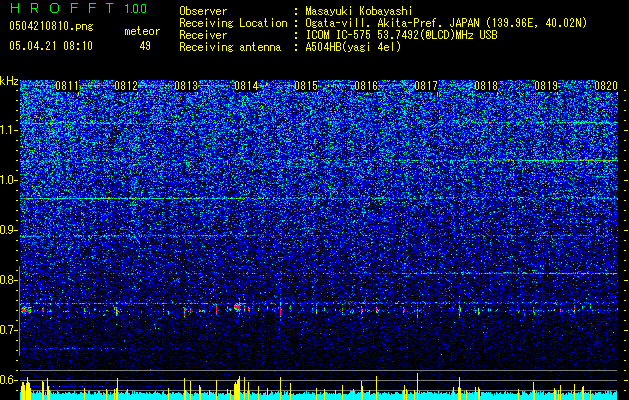Click the meteor count 49

145,46
